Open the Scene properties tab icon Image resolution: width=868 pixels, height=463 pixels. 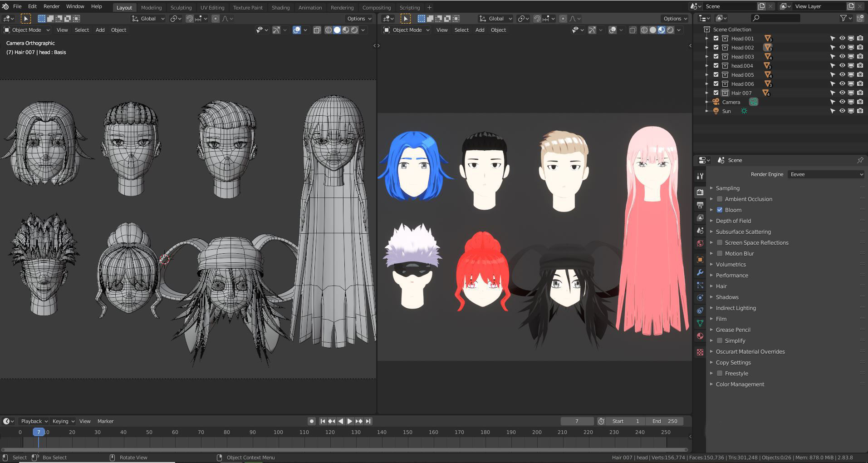[700, 231]
